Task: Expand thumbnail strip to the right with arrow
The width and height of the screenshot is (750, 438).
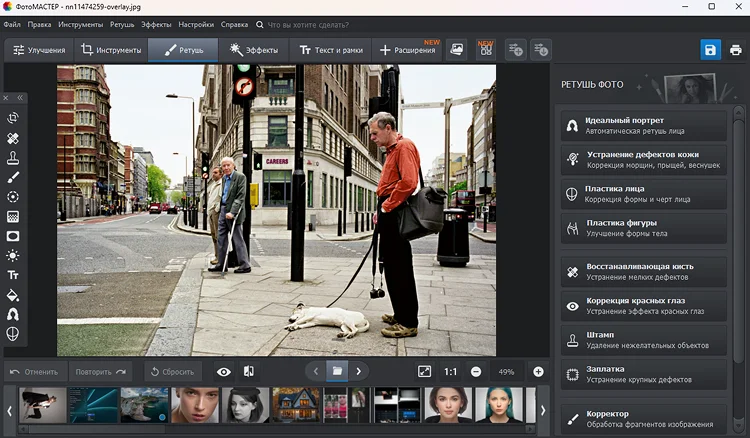Action: [x=543, y=410]
